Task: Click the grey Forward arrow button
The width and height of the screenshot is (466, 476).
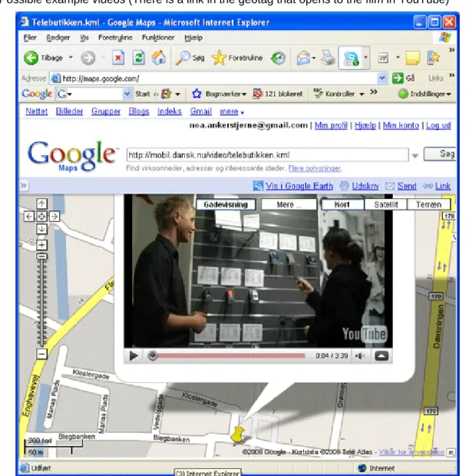Action: (88, 58)
